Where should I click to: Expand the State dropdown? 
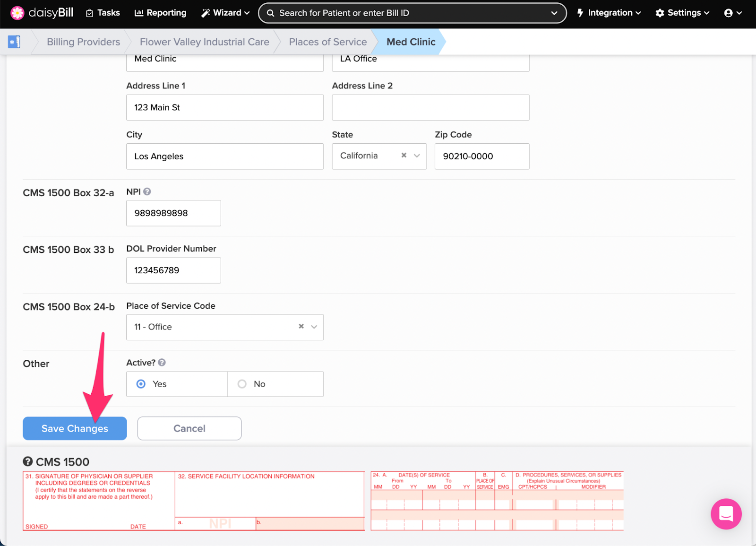[x=417, y=156]
